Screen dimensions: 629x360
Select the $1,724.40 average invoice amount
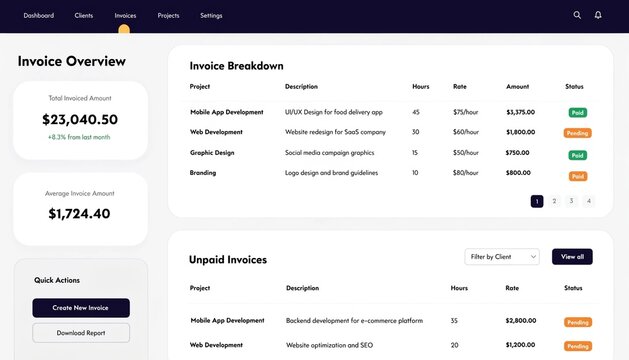(x=79, y=214)
